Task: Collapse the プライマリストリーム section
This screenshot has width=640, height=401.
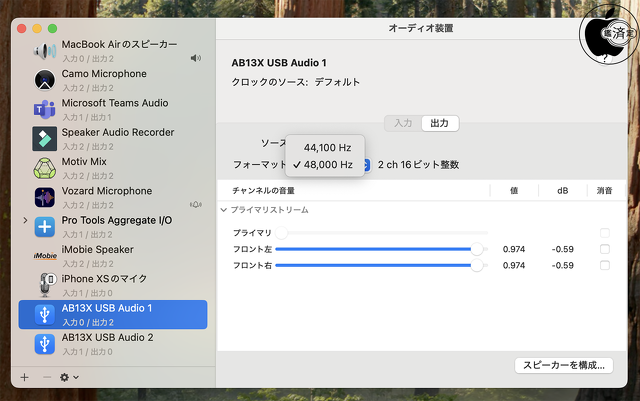Action: coord(224,210)
